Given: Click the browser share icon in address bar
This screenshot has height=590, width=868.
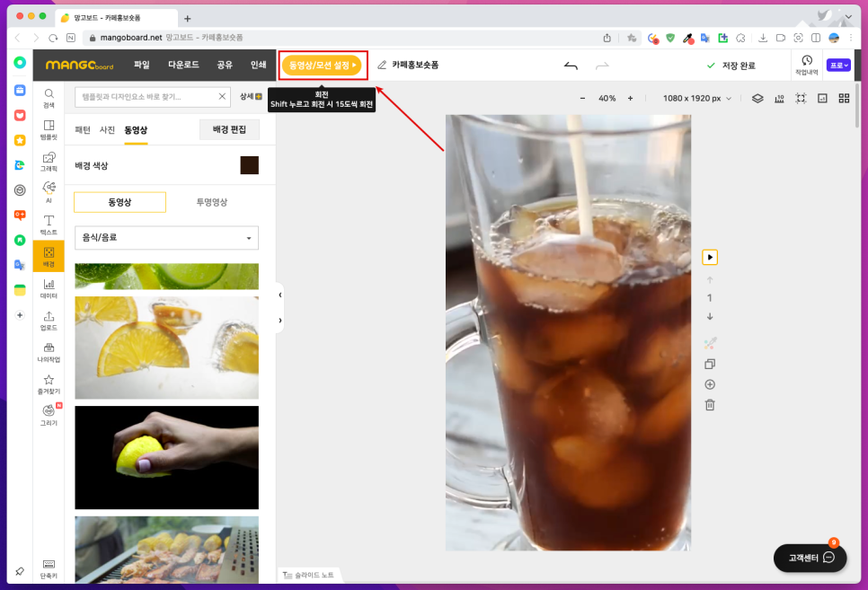Looking at the screenshot, I should [x=607, y=38].
